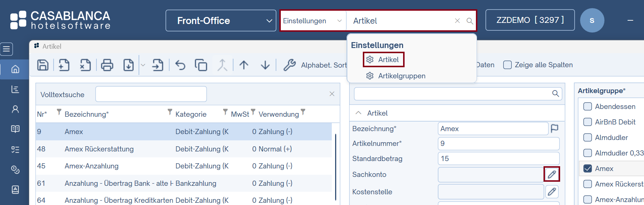Collapse the Artikel section chevron
644x205 pixels.
coord(358,113)
